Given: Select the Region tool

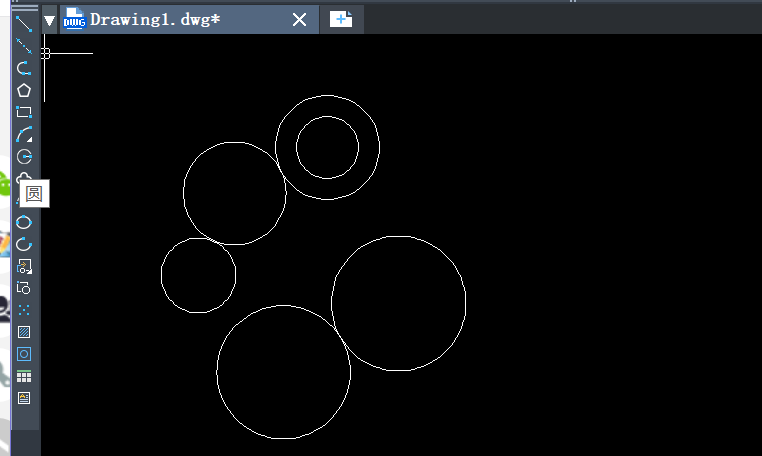Looking at the screenshot, I should click(x=24, y=354).
